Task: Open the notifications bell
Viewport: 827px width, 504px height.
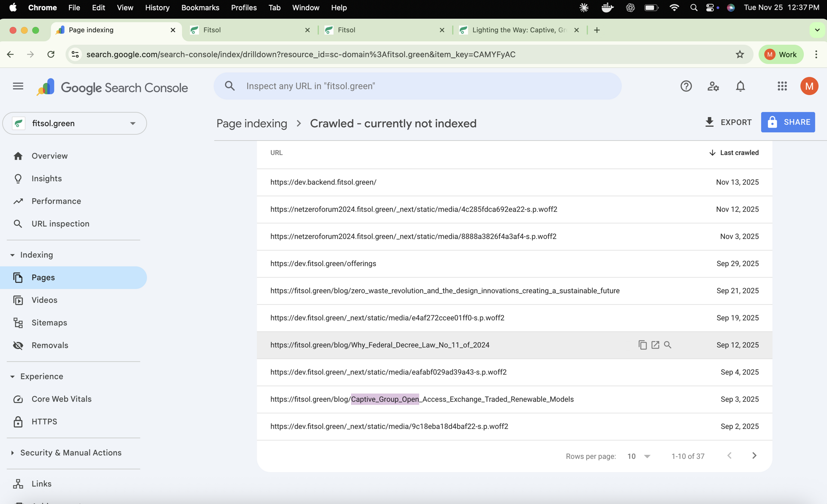Action: tap(740, 86)
